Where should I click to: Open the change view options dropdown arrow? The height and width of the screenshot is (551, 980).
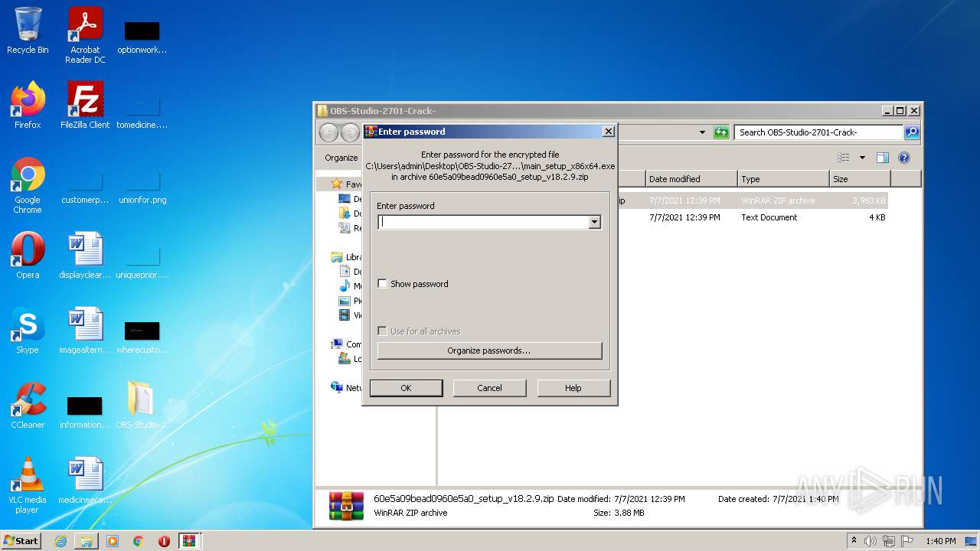click(862, 158)
